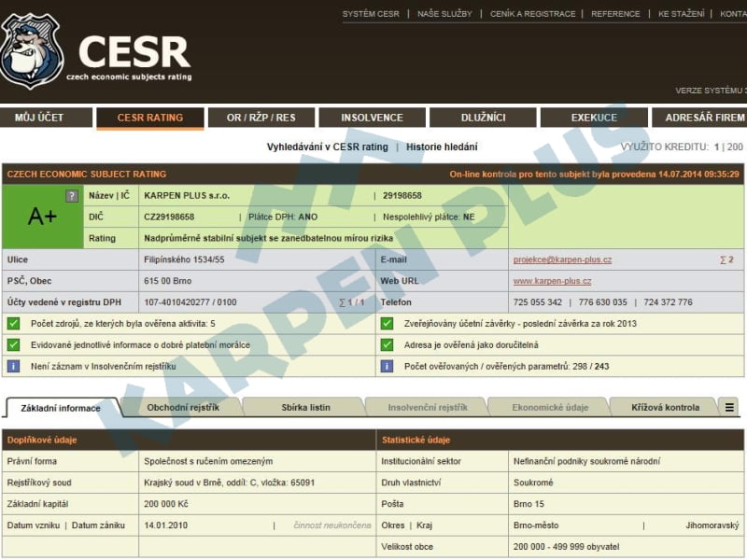Image resolution: width=747 pixels, height=560 pixels.
Task: Click the Společnost s ručením omezeným value
Action: (x=208, y=461)
